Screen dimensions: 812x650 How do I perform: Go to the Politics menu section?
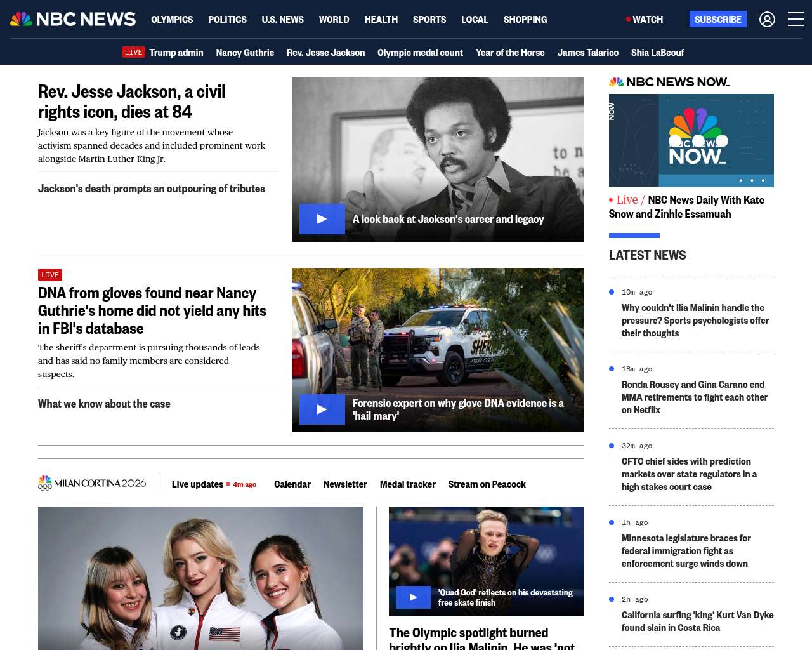click(x=227, y=20)
